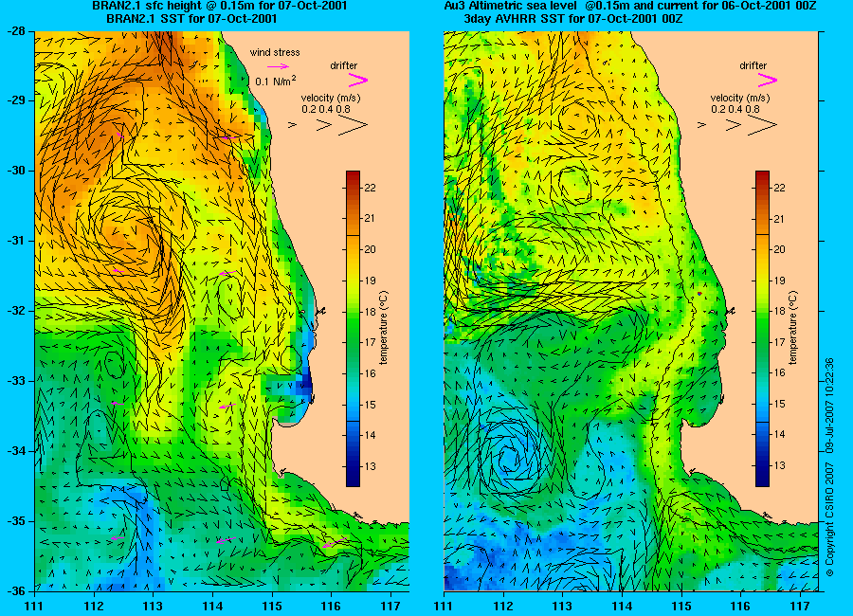This screenshot has width=853, height=616.
Task: Click longitude 112 label under right map
Action: point(503,607)
